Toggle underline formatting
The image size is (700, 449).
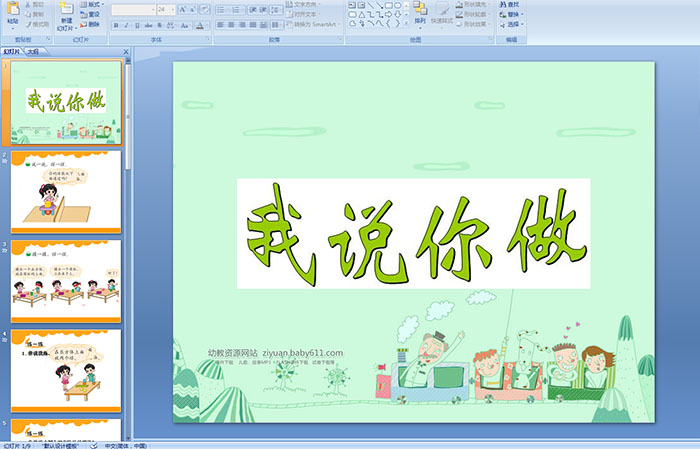(x=137, y=25)
